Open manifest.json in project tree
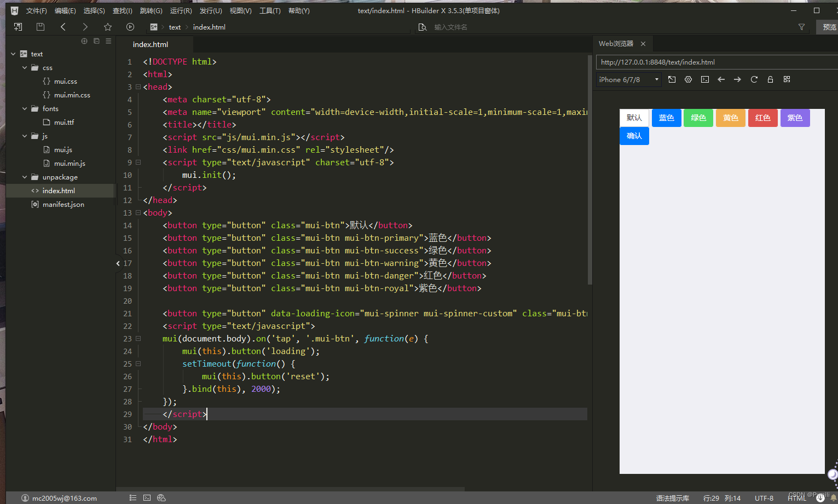The width and height of the screenshot is (838, 504). pyautogui.click(x=63, y=204)
